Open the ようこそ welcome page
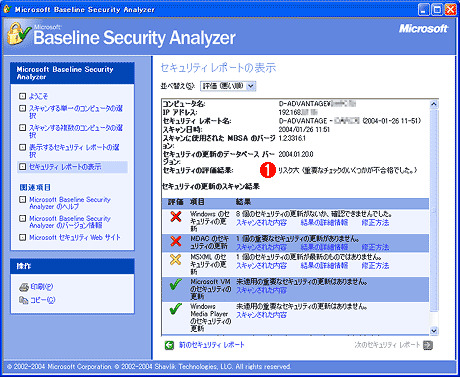Viewport: 460px width, 377px height. (x=38, y=96)
